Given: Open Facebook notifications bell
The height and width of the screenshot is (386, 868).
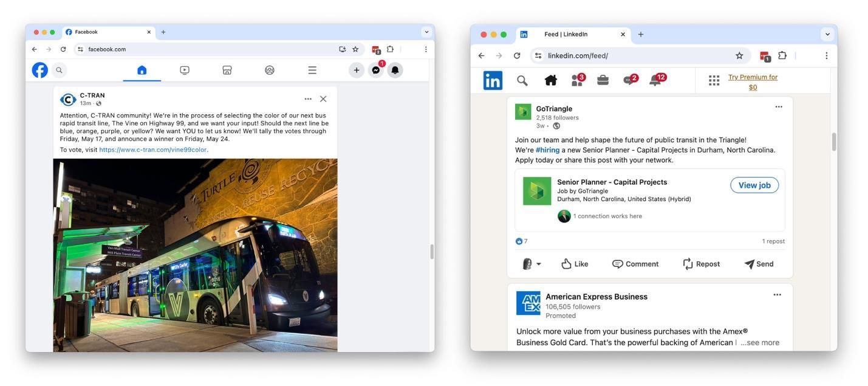Looking at the screenshot, I should (x=395, y=70).
